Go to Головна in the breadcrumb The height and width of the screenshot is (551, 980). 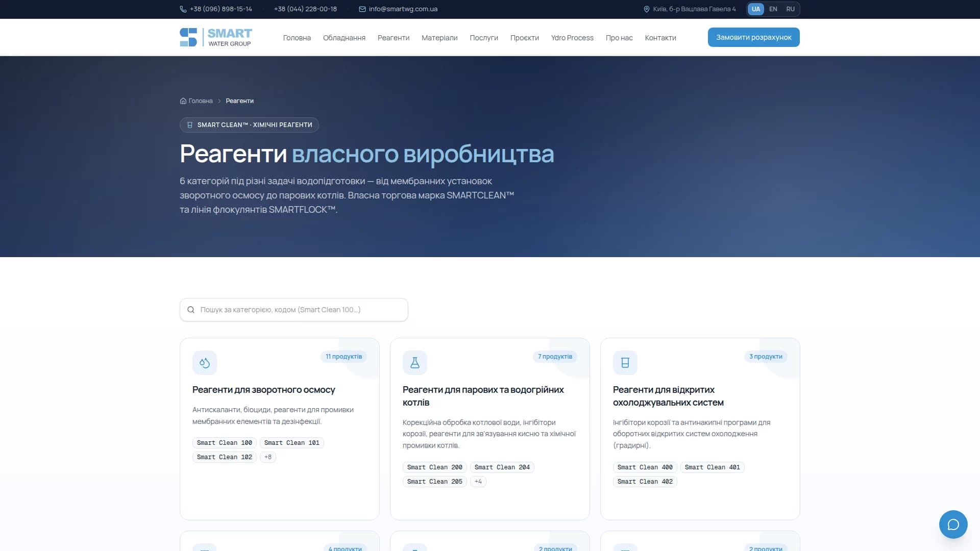[x=201, y=101]
